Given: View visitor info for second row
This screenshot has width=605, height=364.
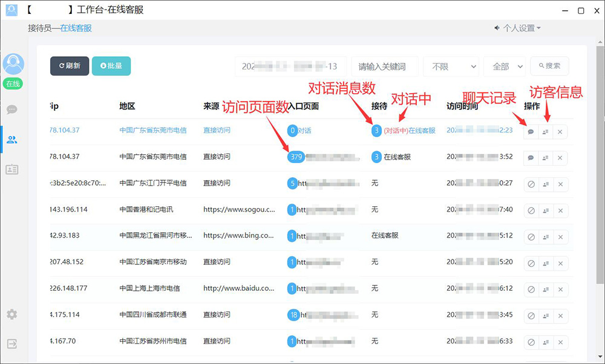Looking at the screenshot, I should (545, 158).
